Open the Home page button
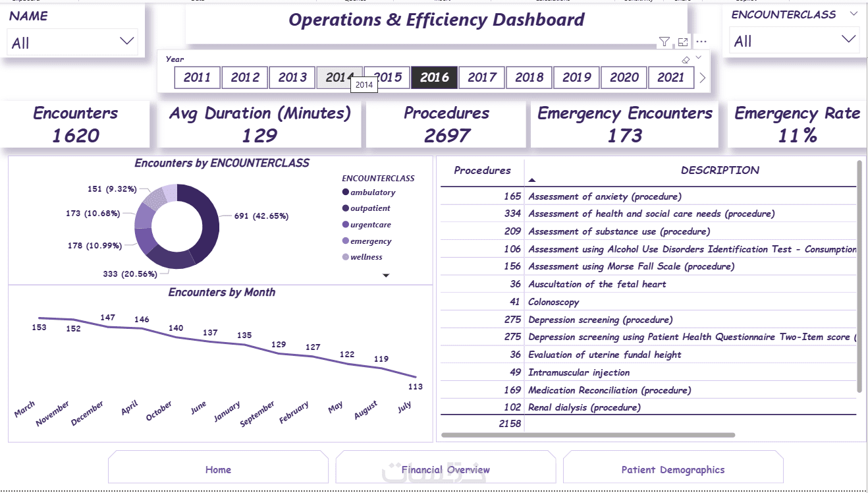 (x=218, y=470)
